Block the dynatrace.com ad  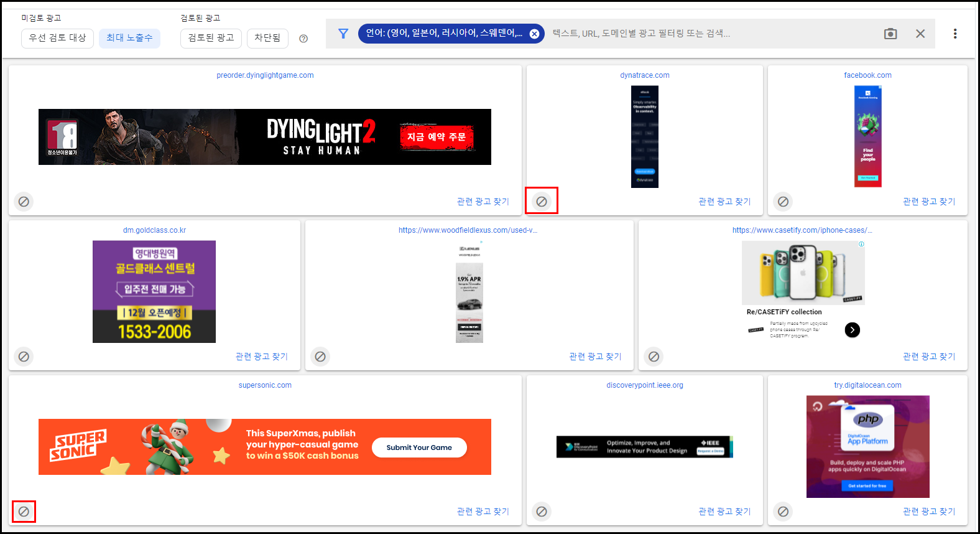coord(542,202)
